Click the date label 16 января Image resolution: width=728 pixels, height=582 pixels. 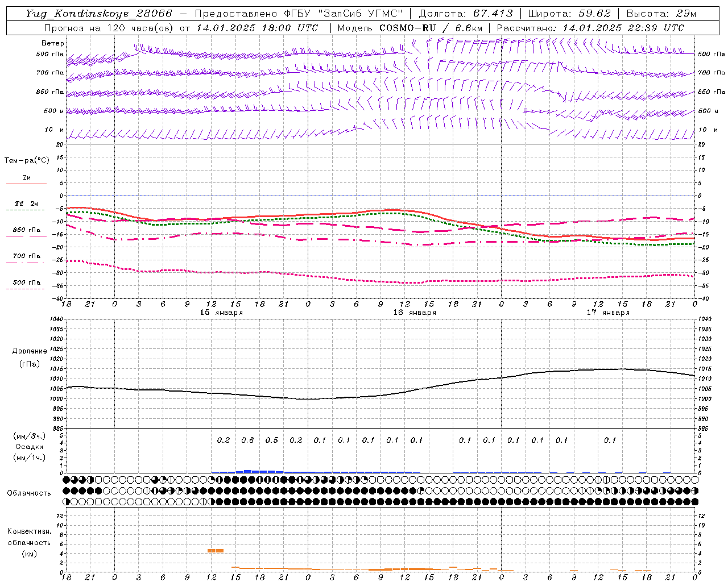415,313
